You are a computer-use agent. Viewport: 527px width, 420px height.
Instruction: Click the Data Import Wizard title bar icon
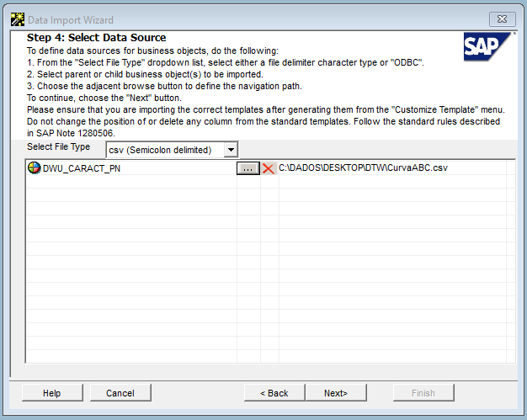pyautogui.click(x=16, y=19)
